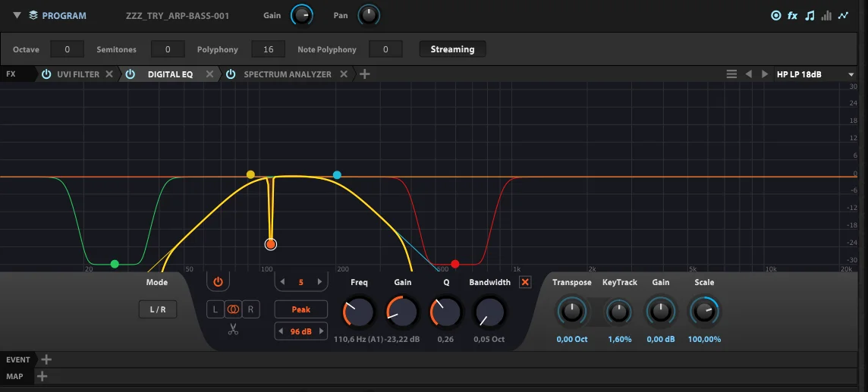Image resolution: width=868 pixels, height=392 pixels.
Task: Select the orange EQ band node
Action: click(x=270, y=244)
